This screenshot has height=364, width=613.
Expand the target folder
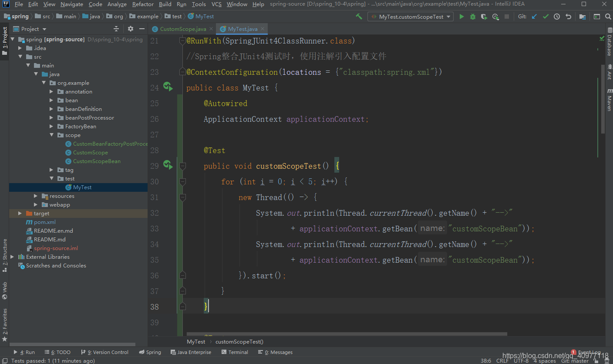(20, 214)
